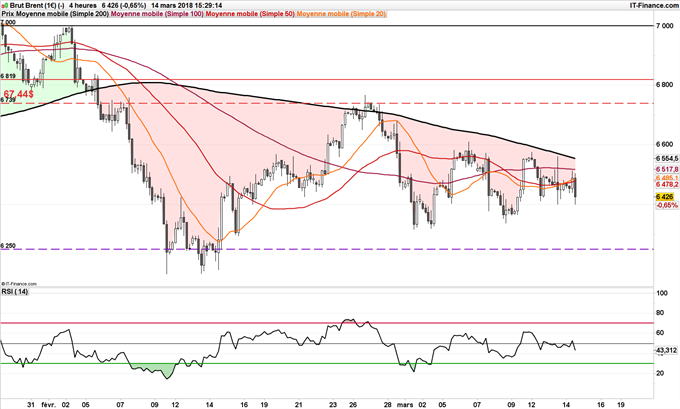The image size is (680, 409).
Task: Select the green RSI oversold line
Action: (327, 363)
